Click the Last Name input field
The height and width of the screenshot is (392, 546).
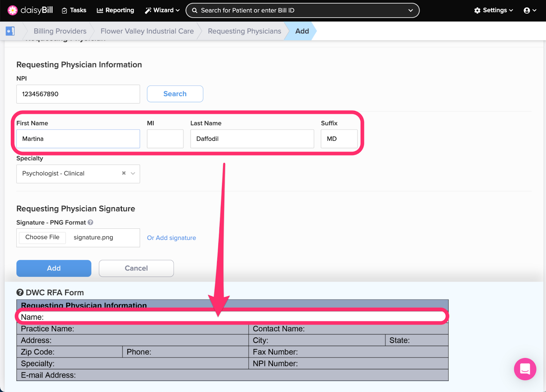click(x=252, y=139)
